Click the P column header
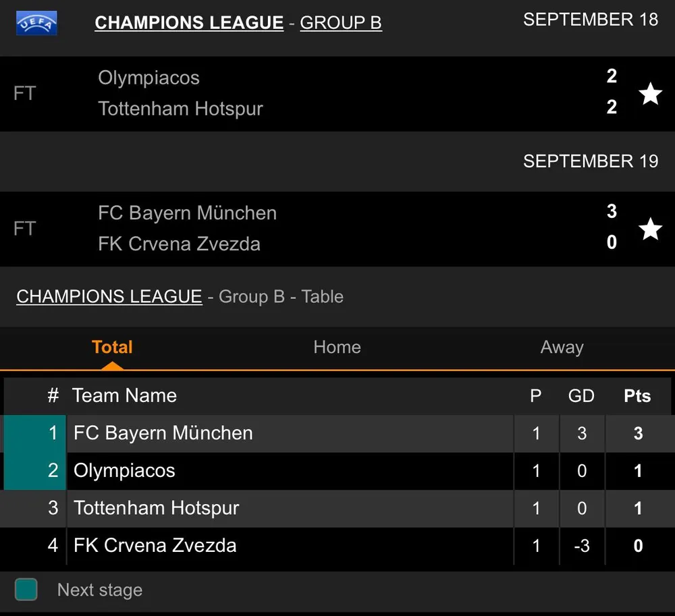Screen dimensions: 675x616 coord(536,396)
